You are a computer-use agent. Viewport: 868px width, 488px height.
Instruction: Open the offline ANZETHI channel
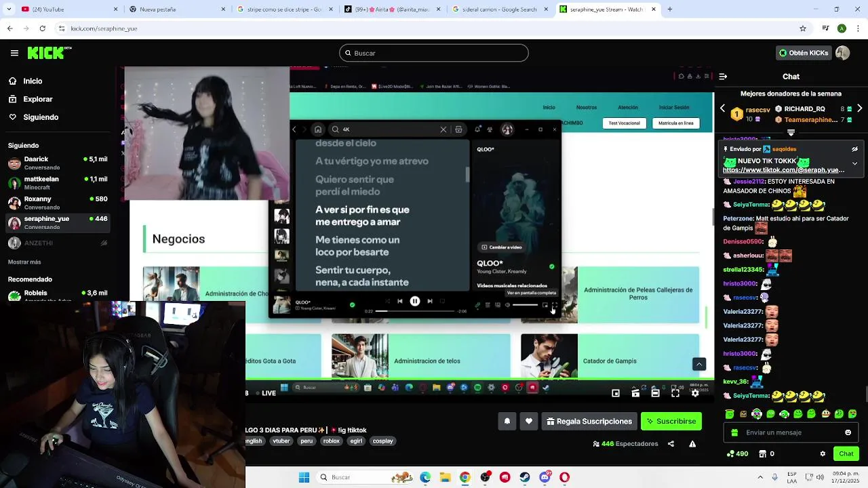(58, 243)
